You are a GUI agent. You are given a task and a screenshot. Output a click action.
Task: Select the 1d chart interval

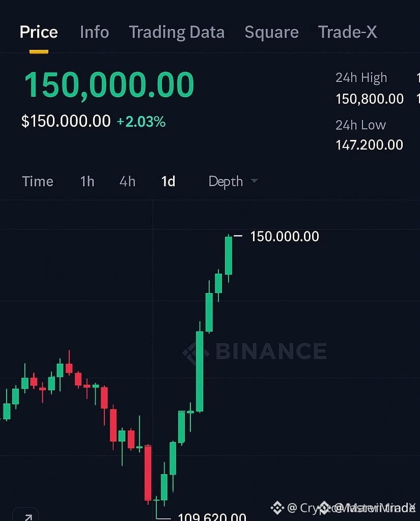169,182
